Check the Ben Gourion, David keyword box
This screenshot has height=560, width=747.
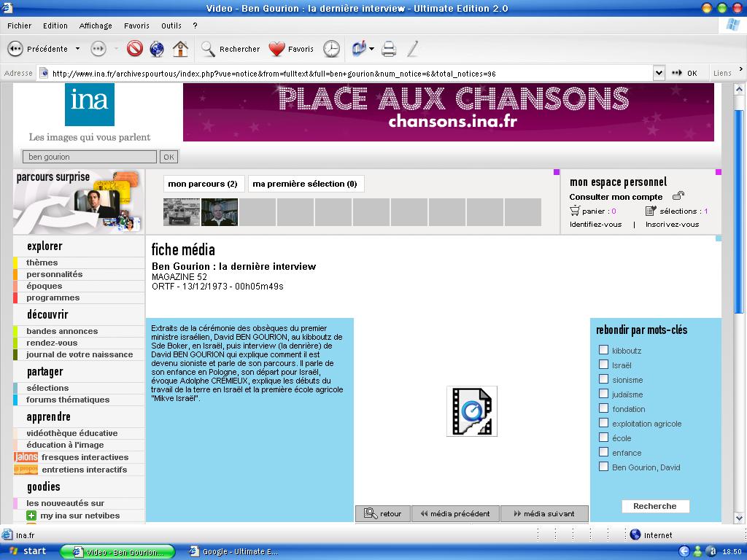[x=603, y=467]
